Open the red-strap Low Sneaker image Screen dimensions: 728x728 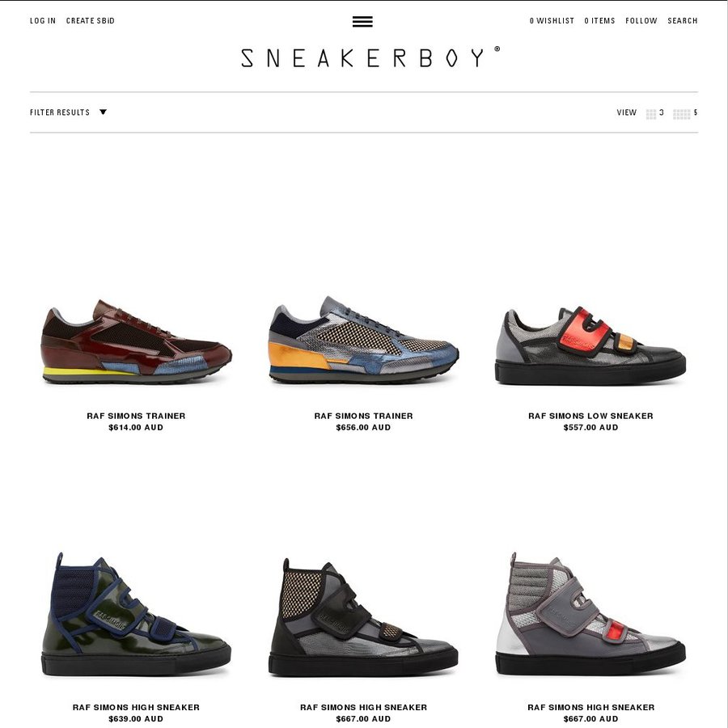[x=590, y=345]
